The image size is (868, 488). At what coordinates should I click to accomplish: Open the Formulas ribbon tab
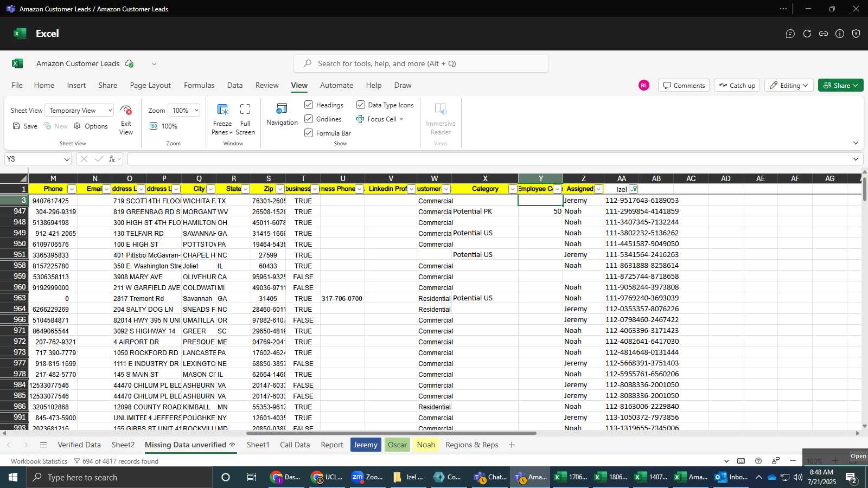[x=199, y=85]
